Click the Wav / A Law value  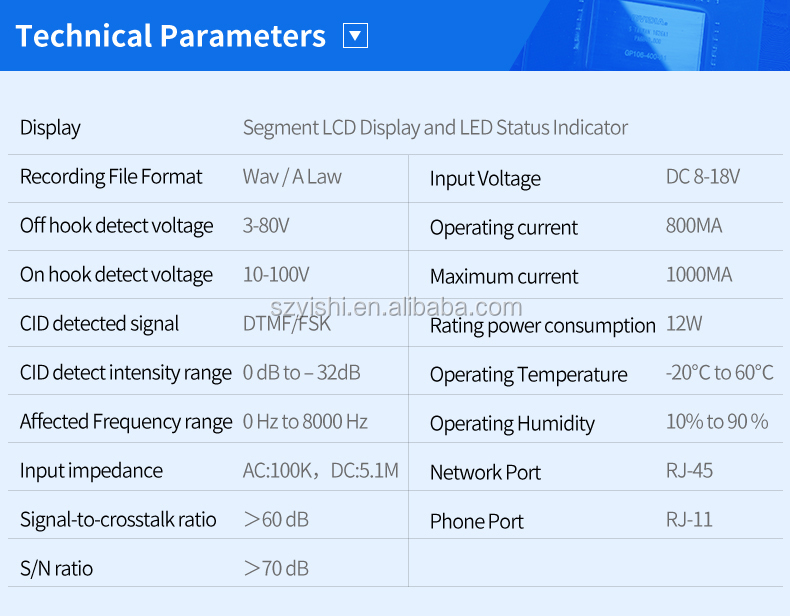tap(292, 177)
